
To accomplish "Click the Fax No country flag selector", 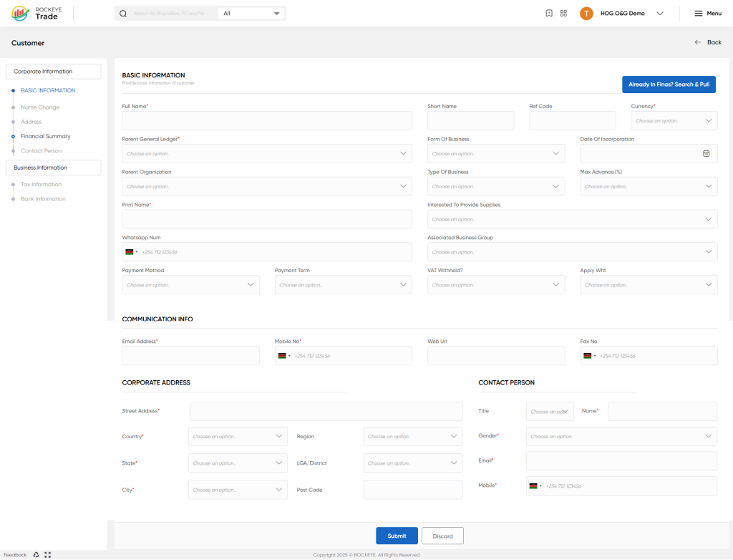I will click(590, 356).
